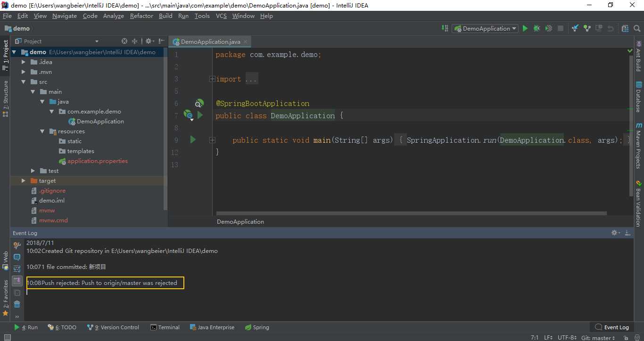Toggle tool window buttons at bottom-left corner
Screen dimensions: 644x341
(8, 337)
